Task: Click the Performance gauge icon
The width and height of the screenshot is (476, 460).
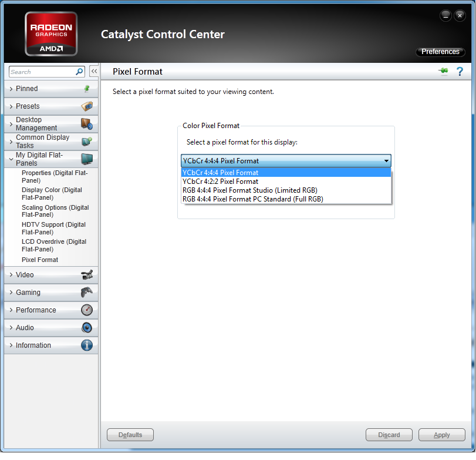Action: (87, 310)
